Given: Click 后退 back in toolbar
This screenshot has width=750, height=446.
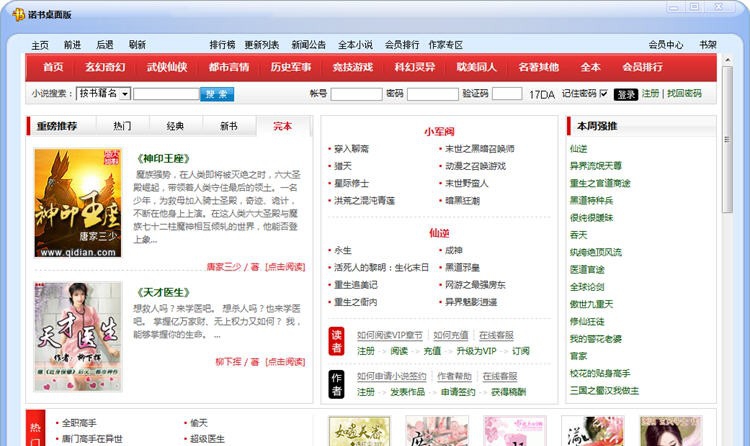Looking at the screenshot, I should click(105, 45).
